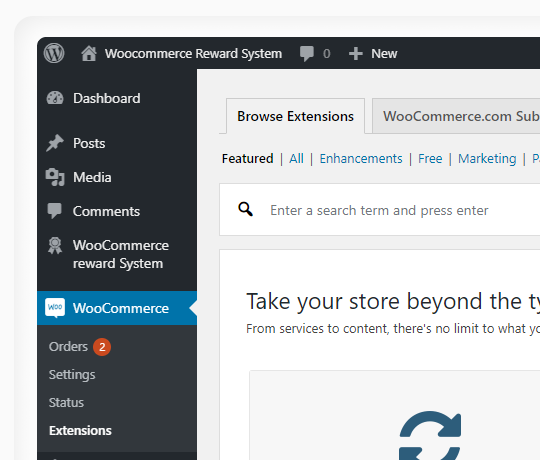Open the New content menu
Viewport: 540px width, 460px height.
tap(384, 54)
